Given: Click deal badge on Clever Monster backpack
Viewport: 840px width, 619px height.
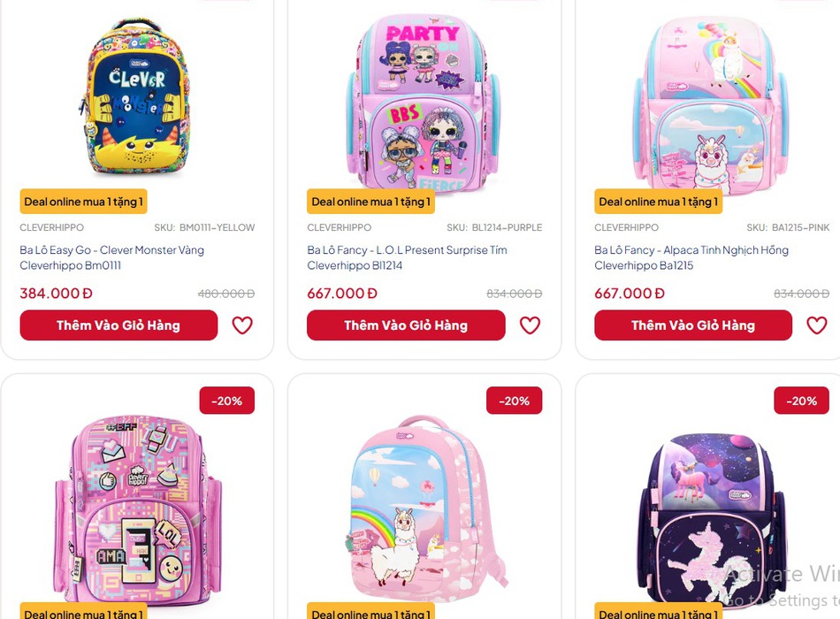Looking at the screenshot, I should [x=84, y=202].
